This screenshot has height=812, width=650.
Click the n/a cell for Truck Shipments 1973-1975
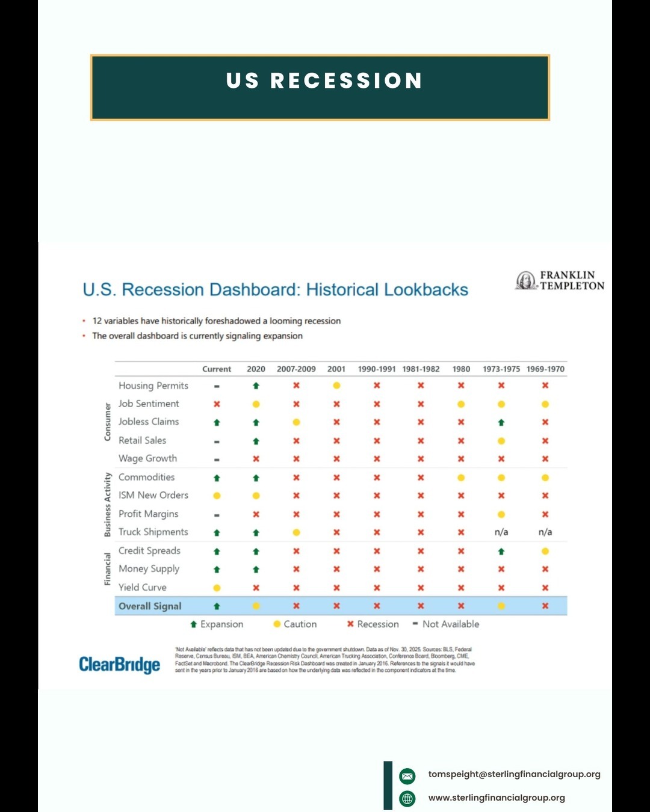click(501, 532)
